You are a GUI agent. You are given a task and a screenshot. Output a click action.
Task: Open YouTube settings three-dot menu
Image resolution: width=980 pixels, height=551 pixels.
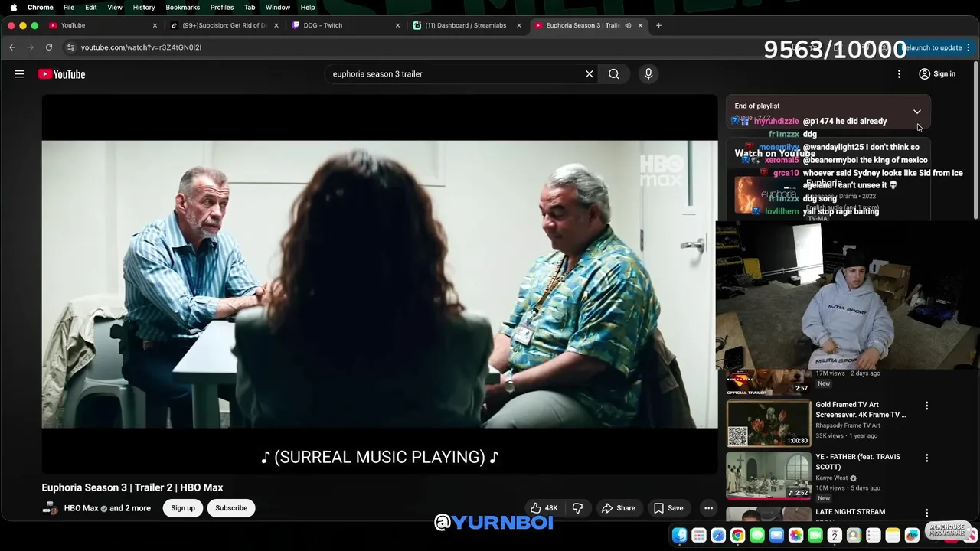[899, 74]
